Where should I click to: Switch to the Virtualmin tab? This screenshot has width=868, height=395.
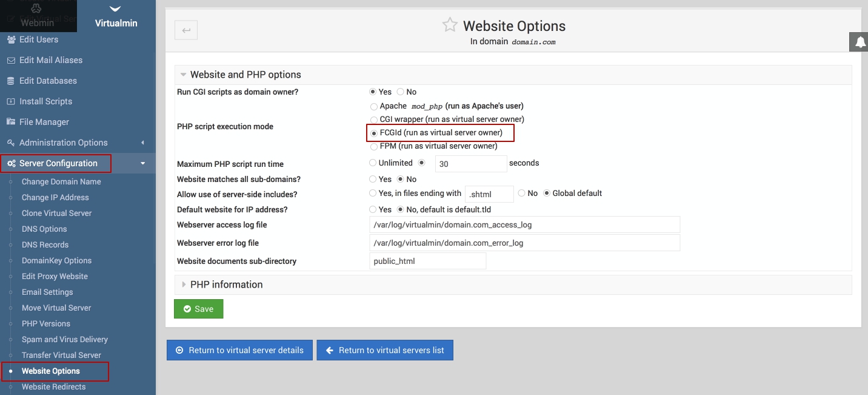(116, 17)
